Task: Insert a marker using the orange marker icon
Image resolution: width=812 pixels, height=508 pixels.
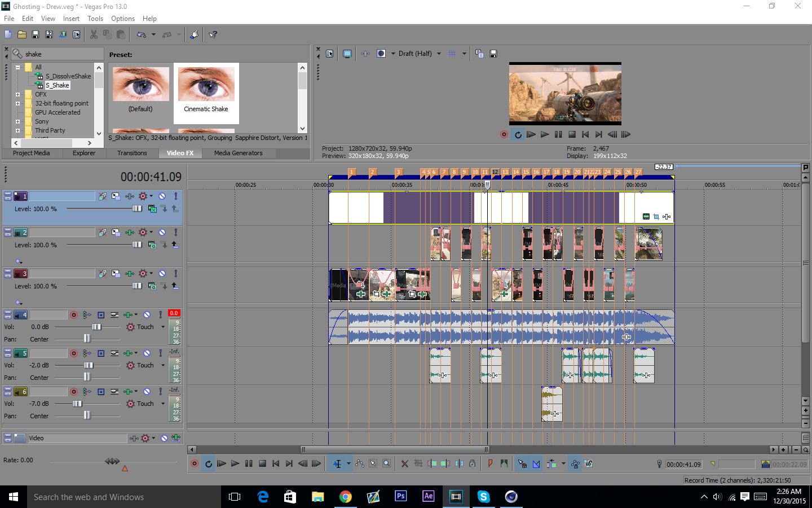Action: tap(489, 464)
